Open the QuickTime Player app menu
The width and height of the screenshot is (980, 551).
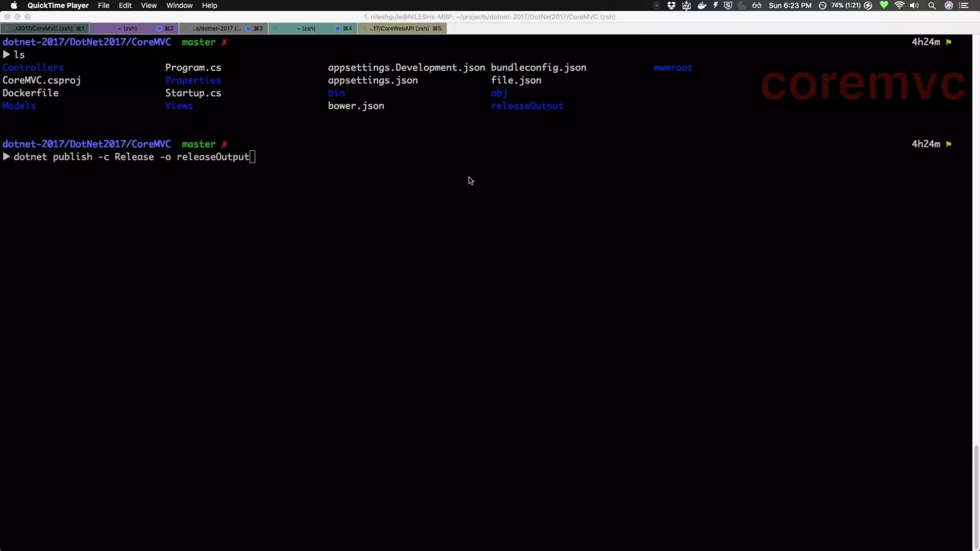tap(58, 5)
